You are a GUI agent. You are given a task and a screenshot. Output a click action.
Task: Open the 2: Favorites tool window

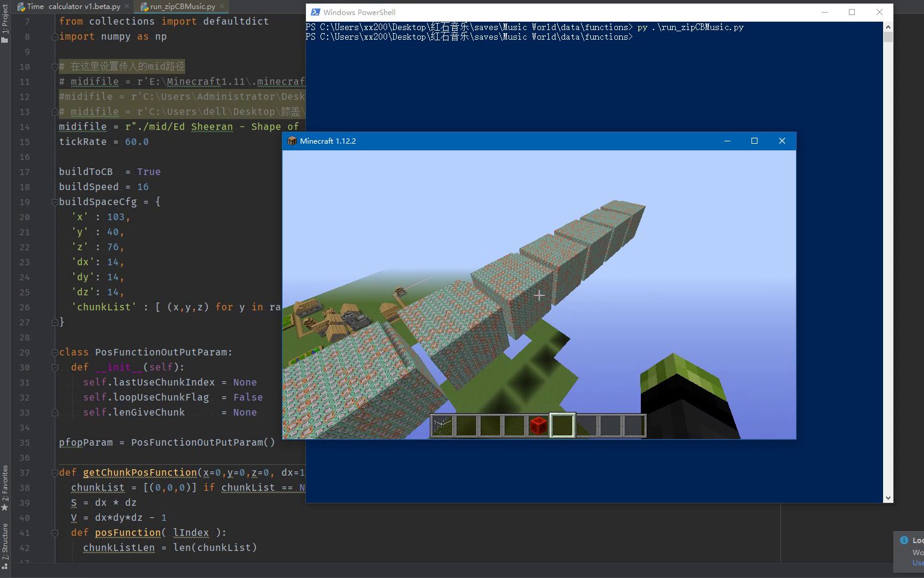[5, 483]
